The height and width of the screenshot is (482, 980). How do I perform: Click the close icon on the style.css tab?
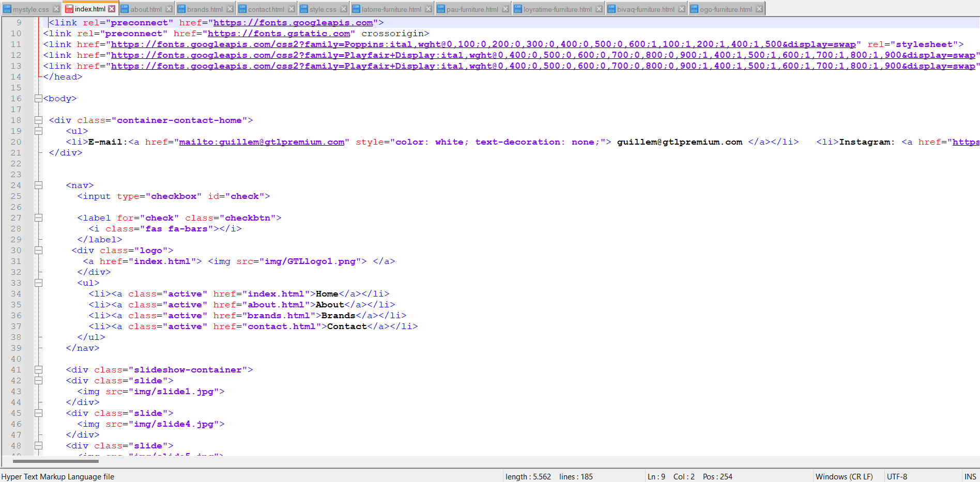(x=344, y=9)
